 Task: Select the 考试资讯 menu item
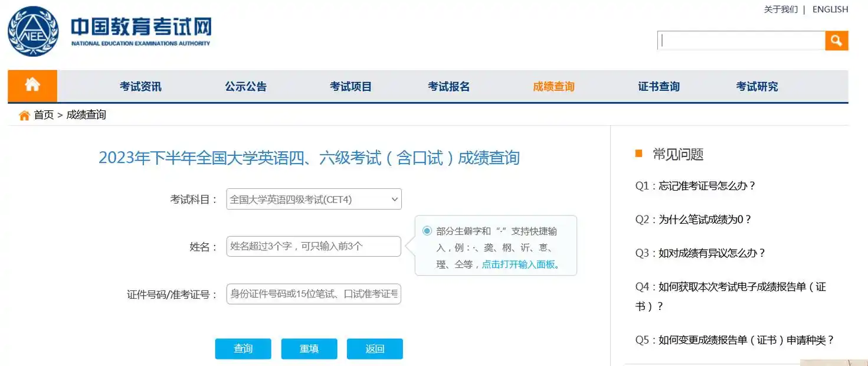pyautogui.click(x=140, y=86)
